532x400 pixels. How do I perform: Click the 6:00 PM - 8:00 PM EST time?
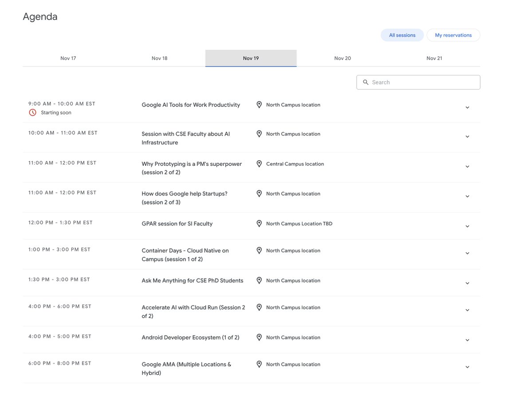[x=60, y=363]
